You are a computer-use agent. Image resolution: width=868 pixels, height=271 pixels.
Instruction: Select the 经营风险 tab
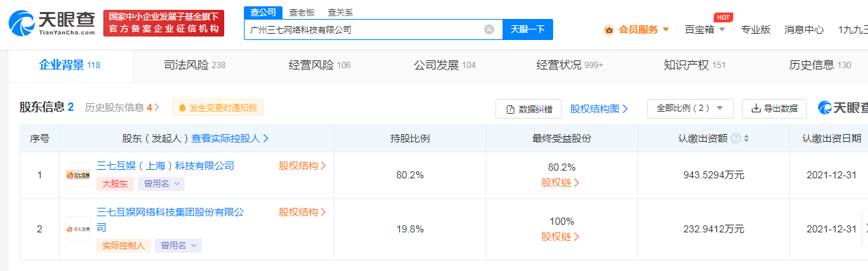point(320,65)
